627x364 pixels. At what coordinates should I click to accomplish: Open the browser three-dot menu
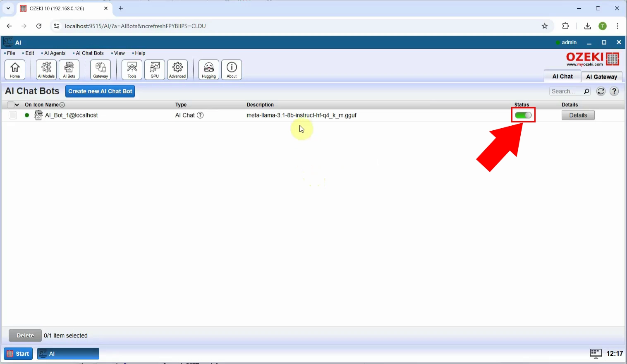(617, 26)
